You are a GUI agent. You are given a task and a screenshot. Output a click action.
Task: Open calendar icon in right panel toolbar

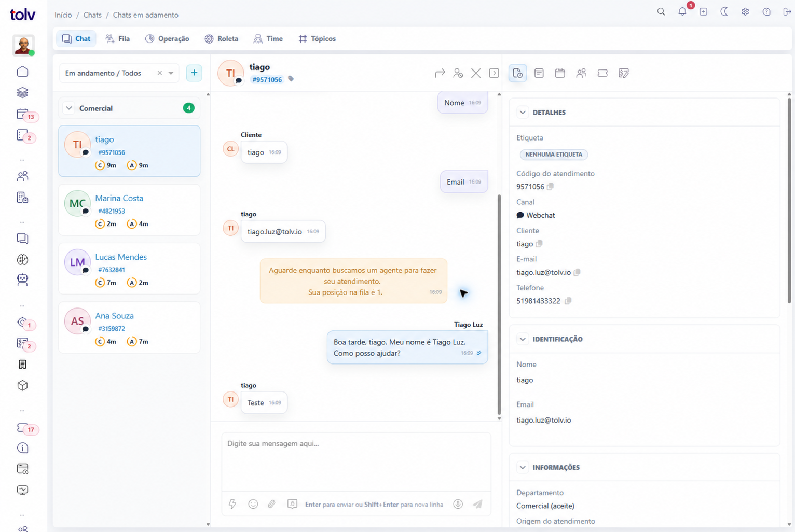click(560, 73)
